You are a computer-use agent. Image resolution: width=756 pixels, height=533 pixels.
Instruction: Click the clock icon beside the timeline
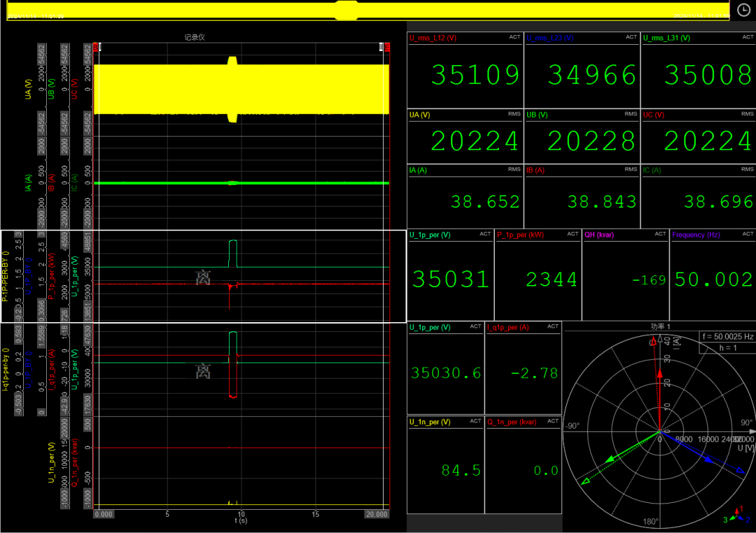click(x=743, y=10)
